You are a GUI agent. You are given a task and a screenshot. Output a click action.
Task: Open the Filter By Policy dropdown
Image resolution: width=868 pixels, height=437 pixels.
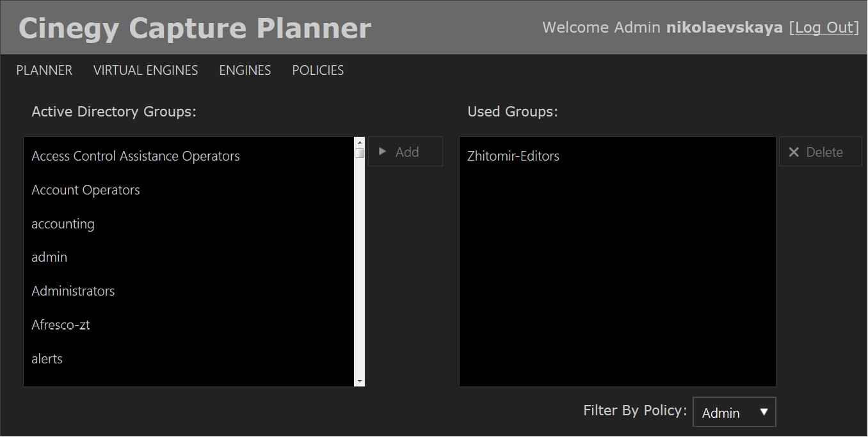tap(734, 412)
